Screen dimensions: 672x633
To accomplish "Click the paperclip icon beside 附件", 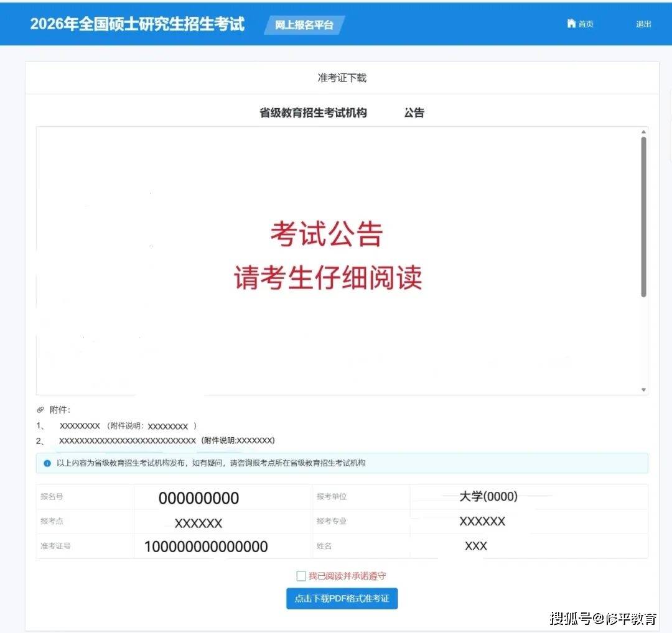I will (40, 410).
